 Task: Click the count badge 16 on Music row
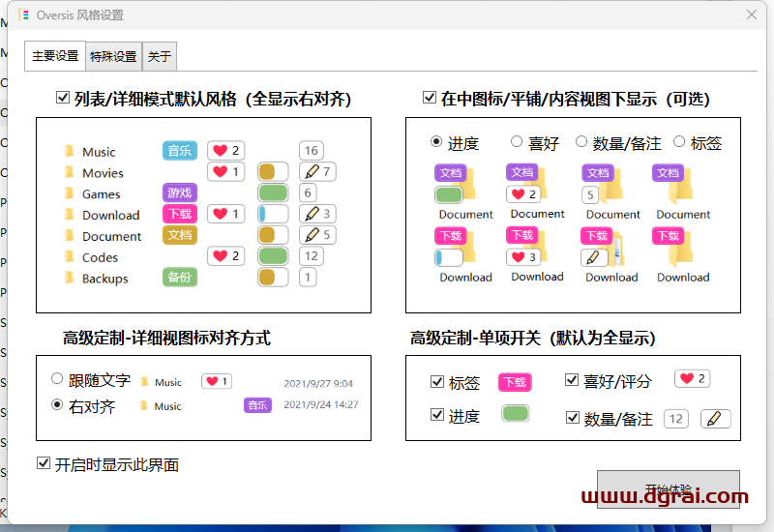point(312,151)
